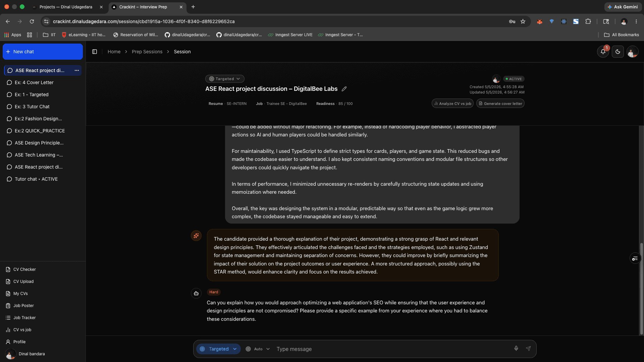Open Profile in sidebar
This screenshot has height=362, width=644.
[16, 342]
